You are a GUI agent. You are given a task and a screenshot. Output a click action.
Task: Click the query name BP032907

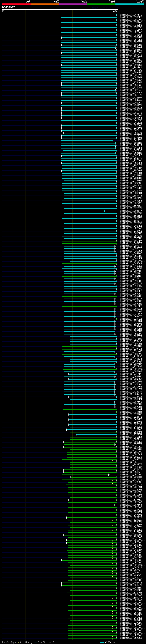coord(8,8)
